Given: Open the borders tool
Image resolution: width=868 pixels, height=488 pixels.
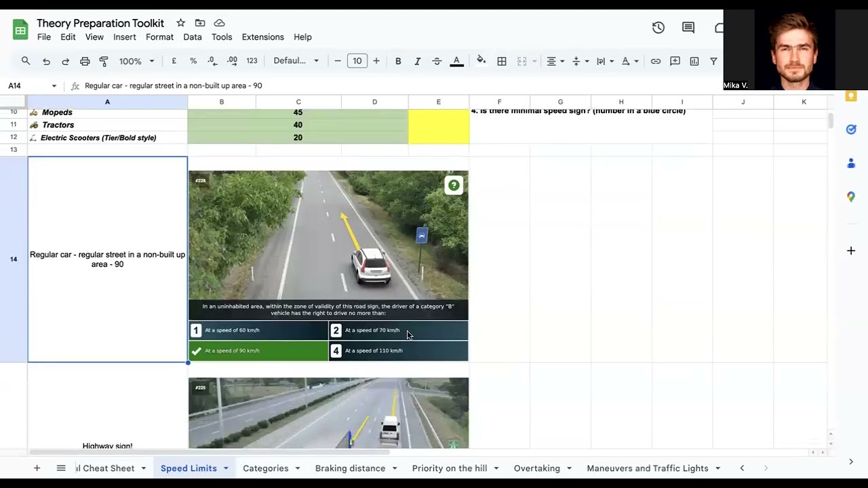Looking at the screenshot, I should pyautogui.click(x=502, y=61).
